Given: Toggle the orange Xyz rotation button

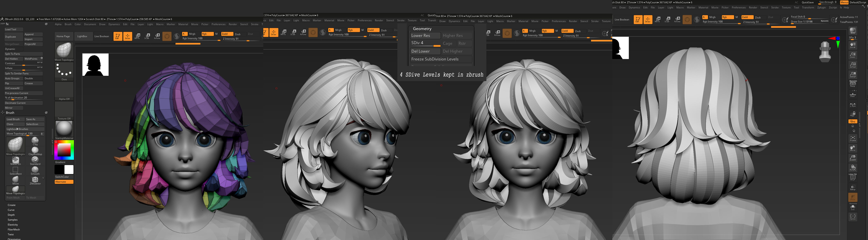Looking at the screenshot, I should [x=852, y=121].
